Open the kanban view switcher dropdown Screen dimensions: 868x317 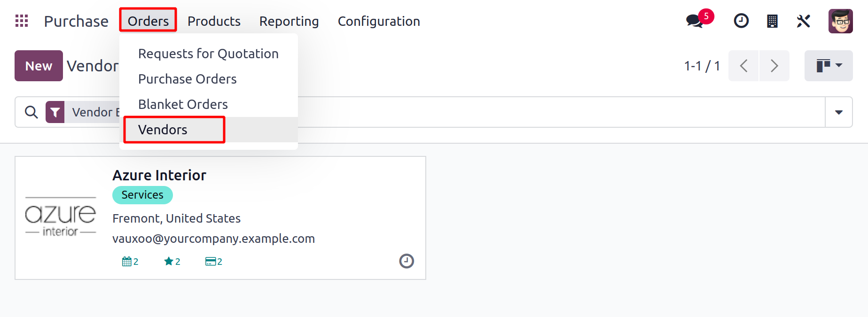(x=829, y=66)
